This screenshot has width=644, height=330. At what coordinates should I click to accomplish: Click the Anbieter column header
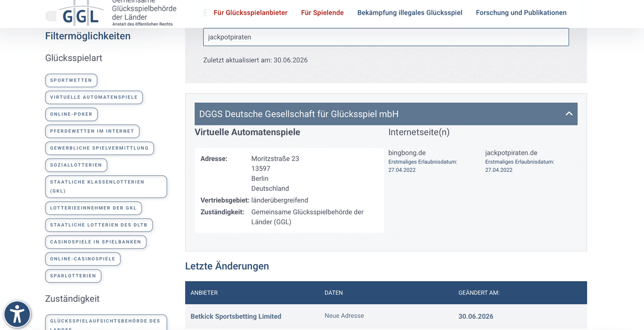(x=204, y=293)
